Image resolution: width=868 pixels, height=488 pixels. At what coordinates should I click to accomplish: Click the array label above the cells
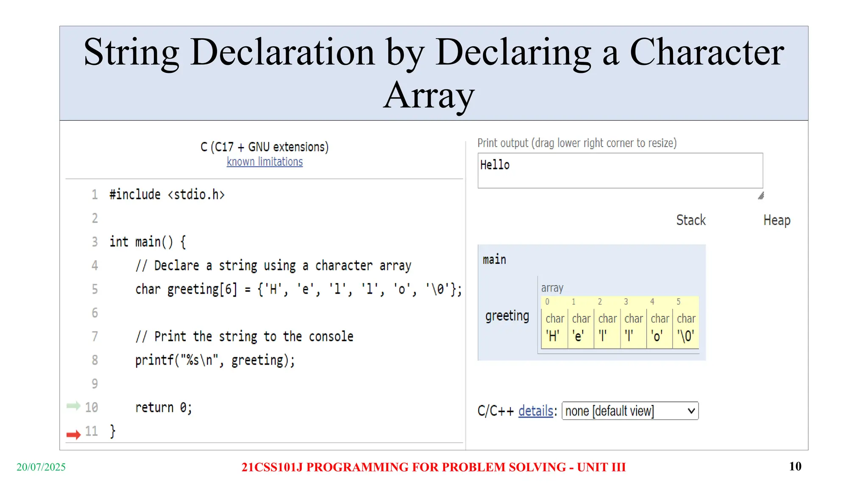click(552, 288)
